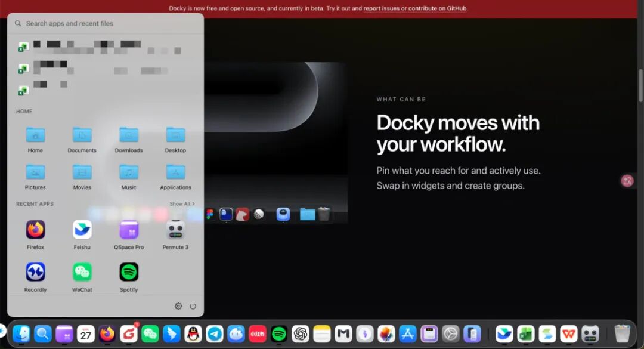Open the red Xiaohongshu icon in the Dock
Image resolution: width=644 pixels, height=349 pixels.
[x=258, y=334]
